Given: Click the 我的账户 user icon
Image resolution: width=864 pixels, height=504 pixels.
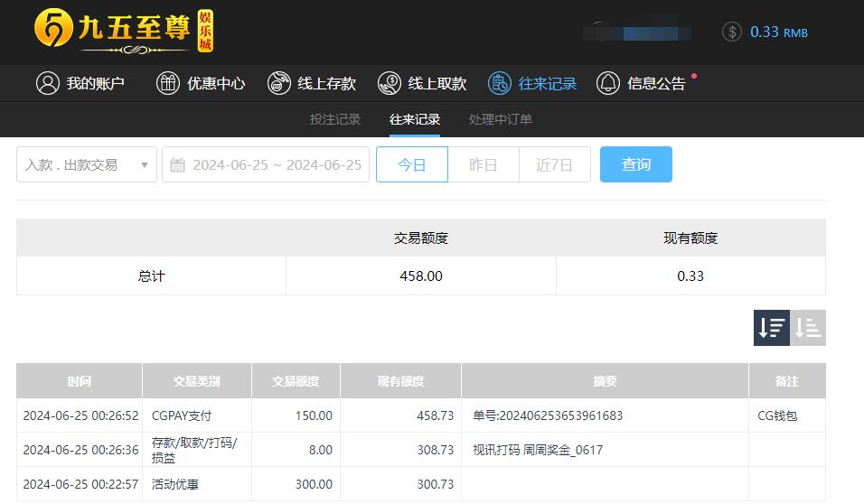Looking at the screenshot, I should point(47,83).
